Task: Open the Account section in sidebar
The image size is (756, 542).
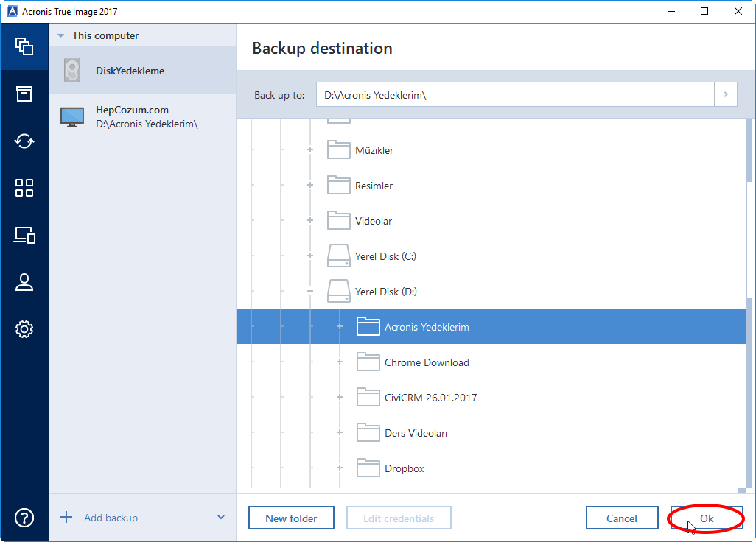Action: tap(24, 282)
